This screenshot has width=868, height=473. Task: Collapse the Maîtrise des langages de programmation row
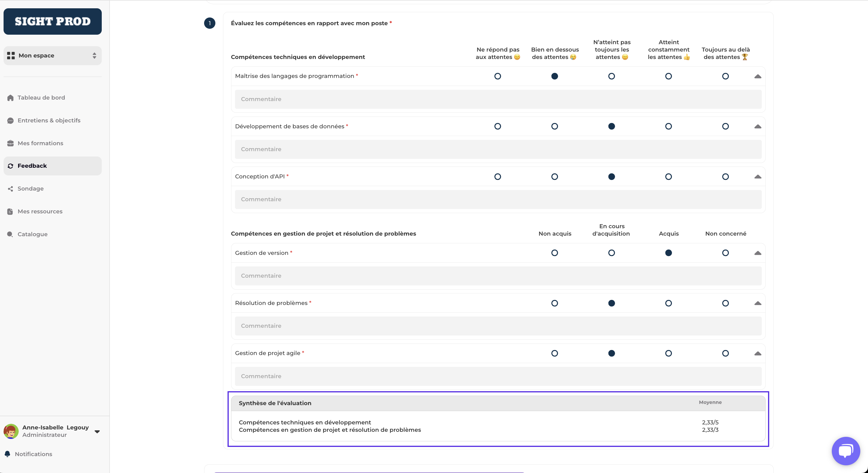[757, 76]
